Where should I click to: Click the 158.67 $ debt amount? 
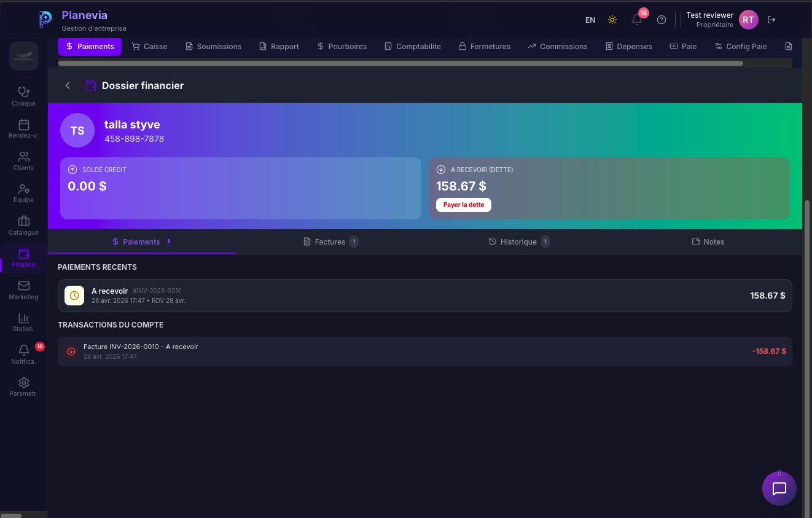coord(461,186)
